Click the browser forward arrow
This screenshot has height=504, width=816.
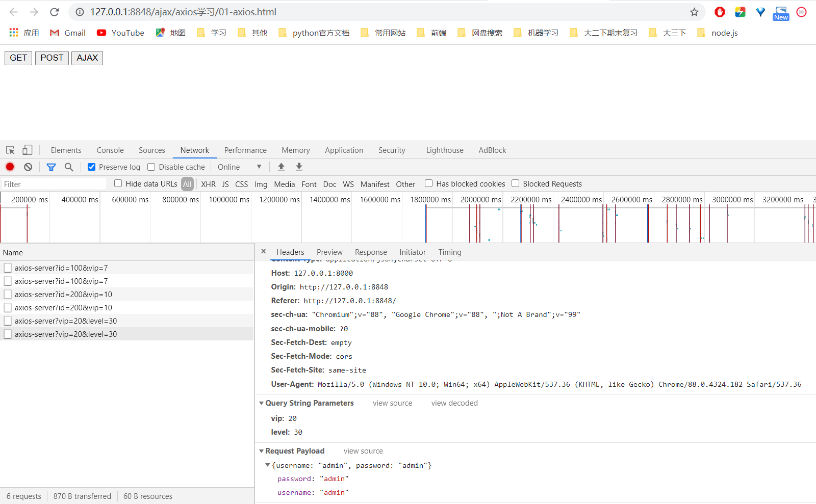pos(34,12)
